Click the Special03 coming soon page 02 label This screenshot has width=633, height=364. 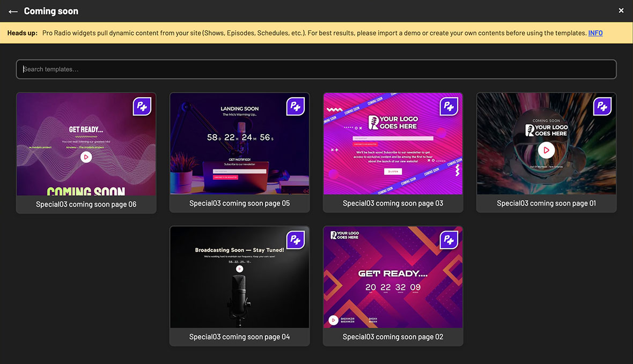393,337
